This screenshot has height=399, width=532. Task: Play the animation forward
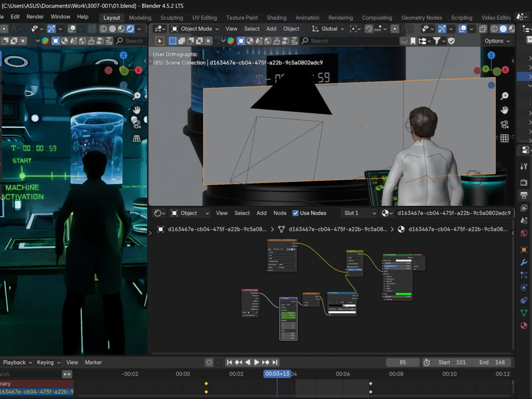click(x=256, y=362)
